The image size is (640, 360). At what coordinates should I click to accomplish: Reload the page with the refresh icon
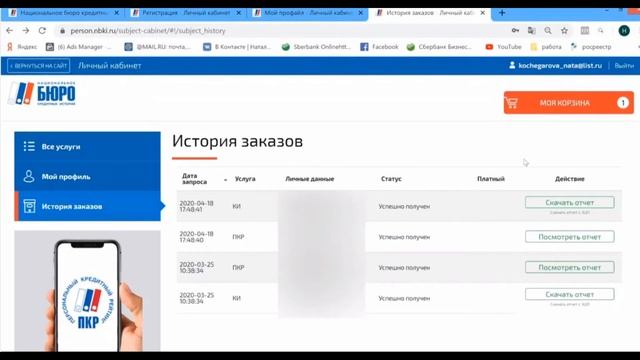(42, 31)
